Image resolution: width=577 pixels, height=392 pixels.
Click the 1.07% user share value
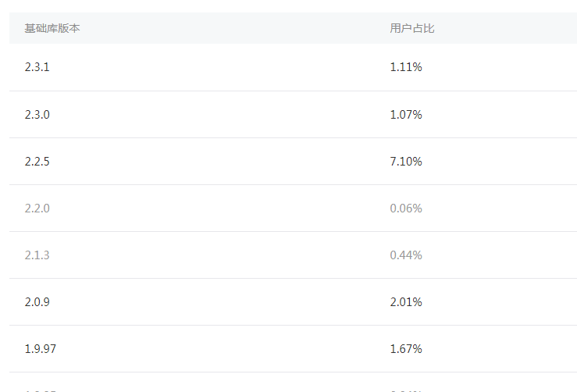click(406, 115)
